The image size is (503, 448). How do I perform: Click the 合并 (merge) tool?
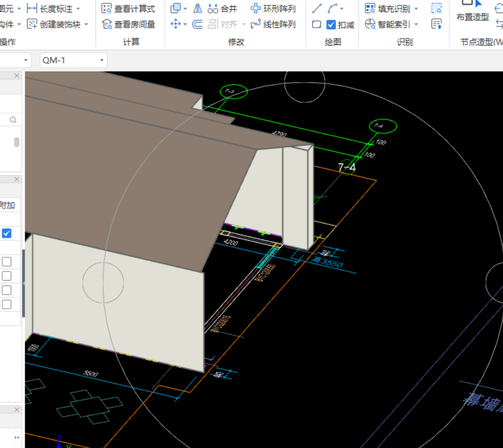pyautogui.click(x=223, y=9)
